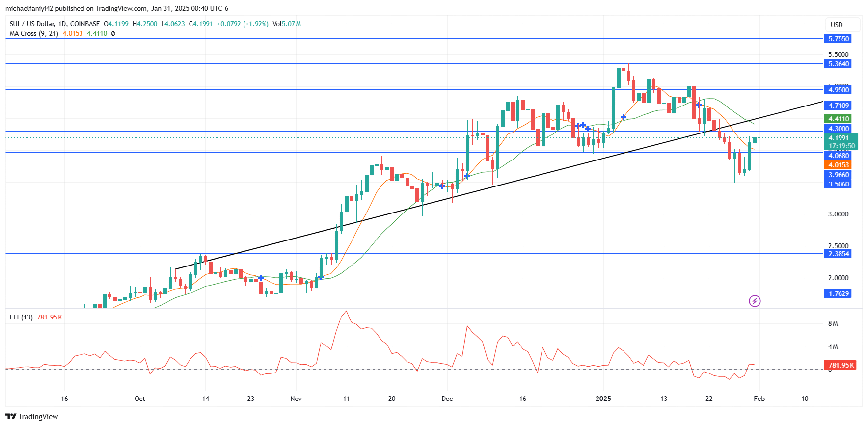Select the 4.9500 price level label
The width and height of the screenshot is (868, 426).
point(839,89)
